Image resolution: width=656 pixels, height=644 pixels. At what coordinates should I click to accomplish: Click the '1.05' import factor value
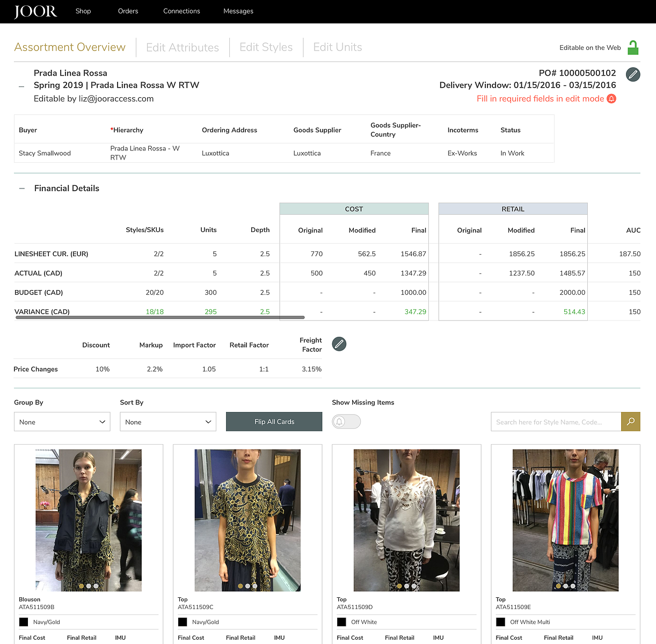pyautogui.click(x=209, y=370)
